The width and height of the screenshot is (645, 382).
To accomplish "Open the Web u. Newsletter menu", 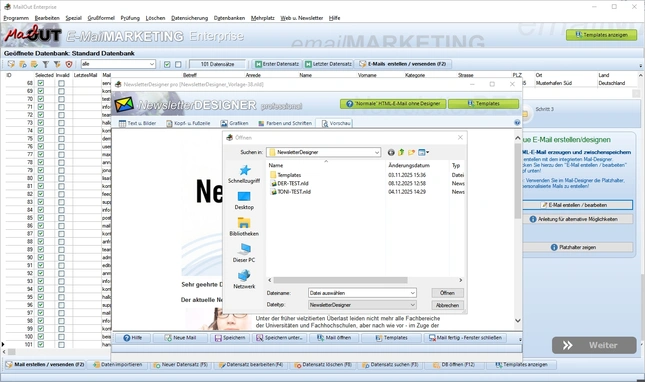I will click(x=302, y=18).
